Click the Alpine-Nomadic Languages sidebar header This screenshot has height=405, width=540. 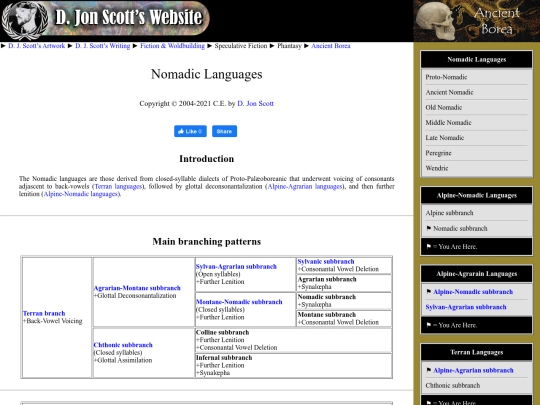coord(477,195)
